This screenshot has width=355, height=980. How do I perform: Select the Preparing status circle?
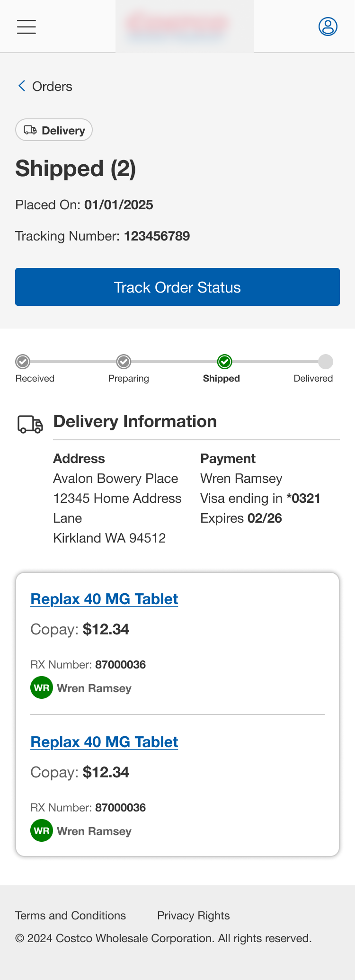124,362
